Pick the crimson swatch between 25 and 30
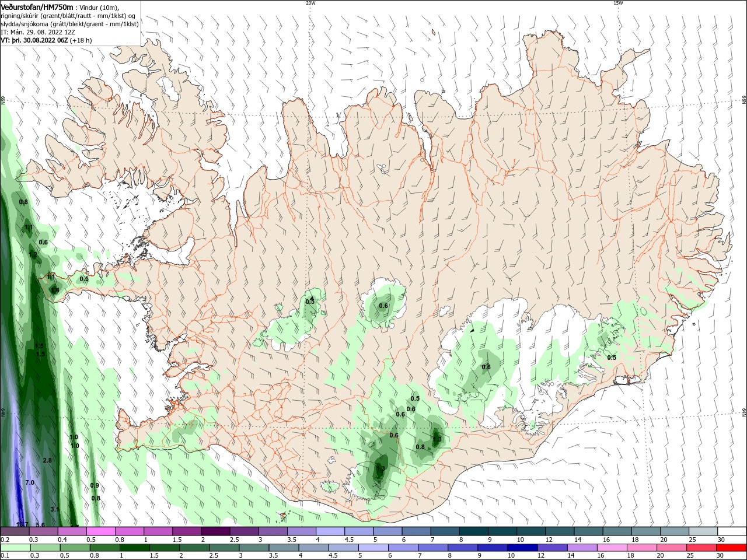Viewport: 747px width, 560px height. click(701, 548)
